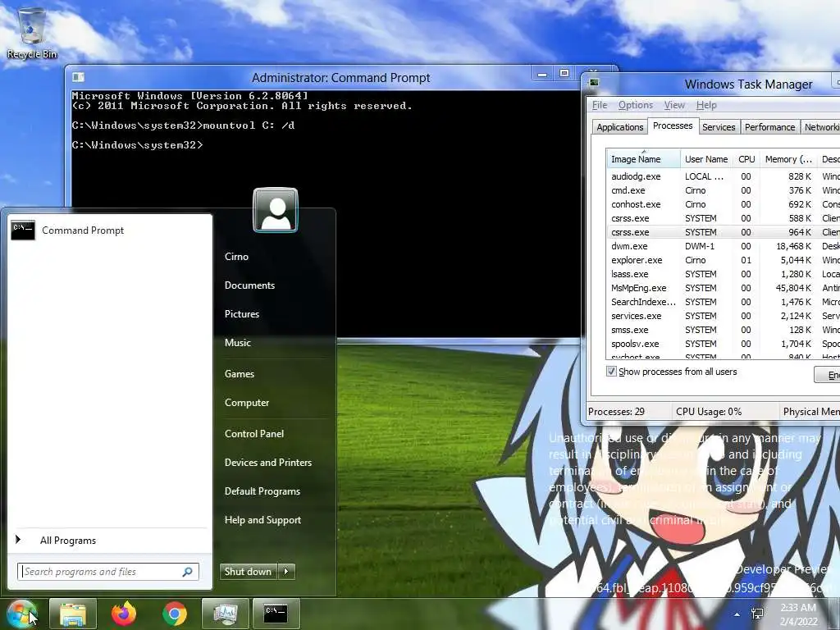Viewport: 840px width, 630px height.
Task: Open the Options menu in Task Manager
Action: tap(636, 105)
